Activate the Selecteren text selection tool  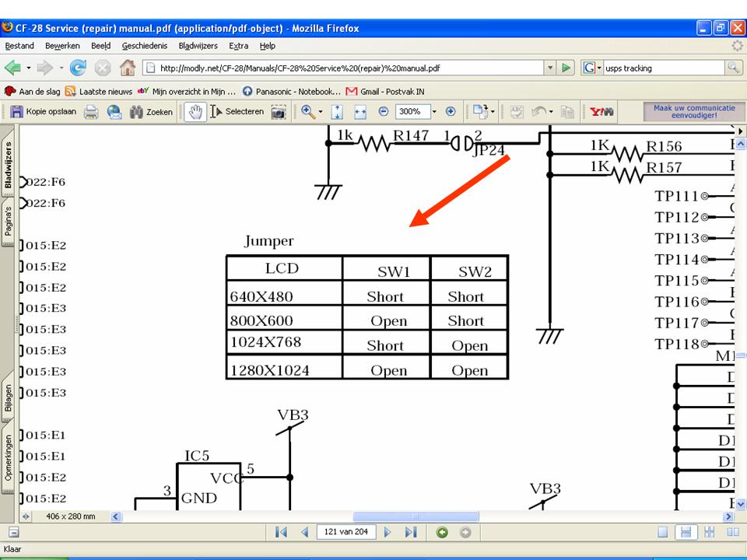point(237,111)
